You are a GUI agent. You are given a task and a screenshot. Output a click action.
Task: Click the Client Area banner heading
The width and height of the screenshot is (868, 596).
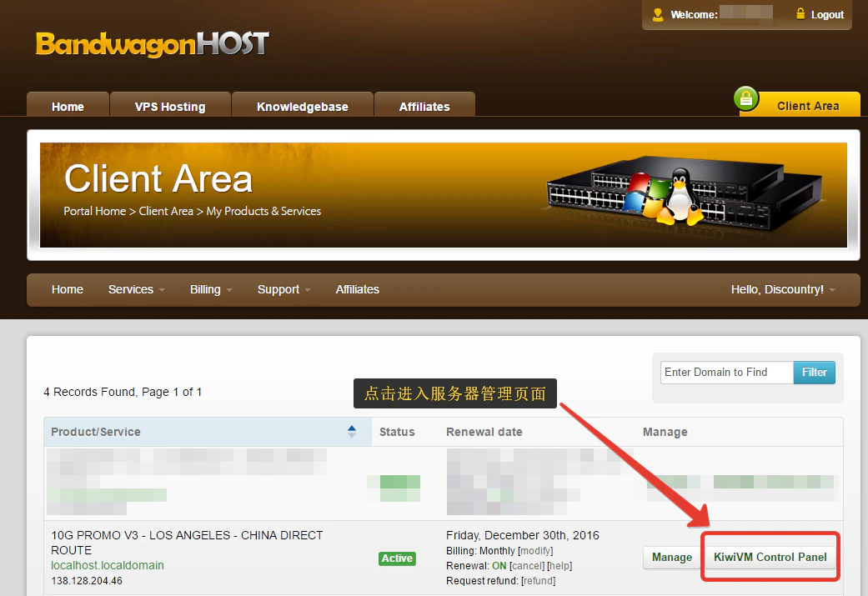(158, 178)
